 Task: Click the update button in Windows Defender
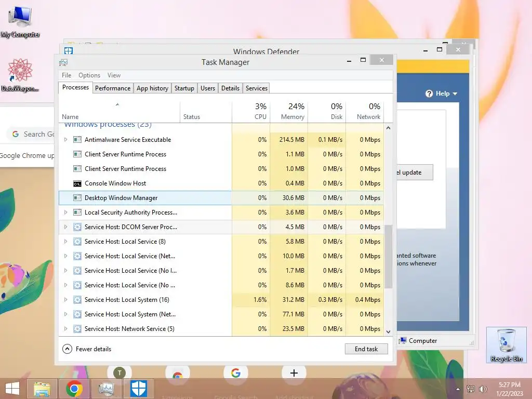point(414,172)
